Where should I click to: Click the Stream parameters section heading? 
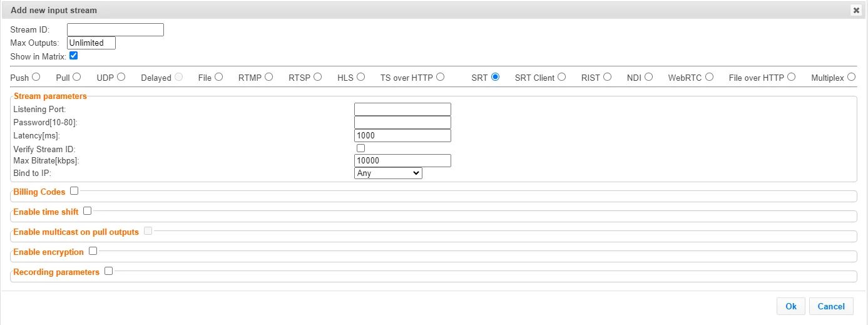click(50, 96)
